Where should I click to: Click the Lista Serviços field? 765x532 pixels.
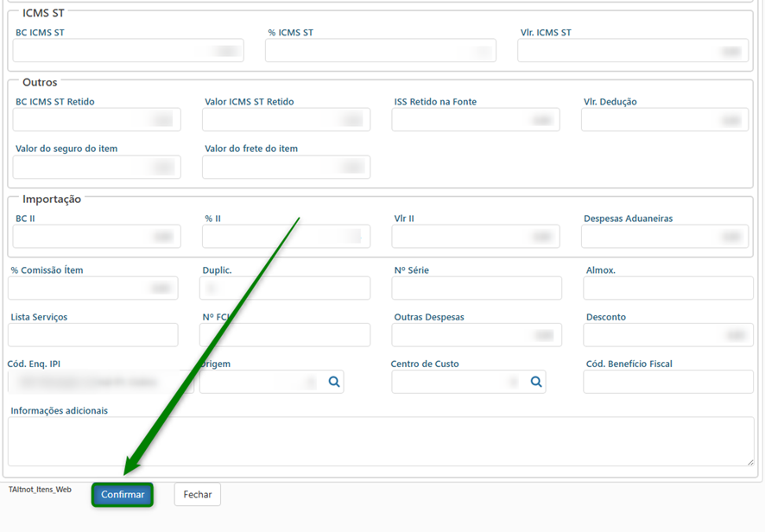pos(92,335)
